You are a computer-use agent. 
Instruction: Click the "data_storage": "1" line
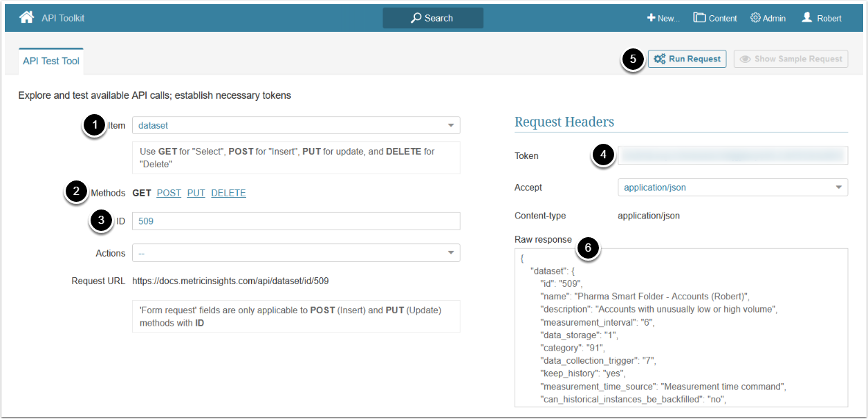[x=579, y=335]
